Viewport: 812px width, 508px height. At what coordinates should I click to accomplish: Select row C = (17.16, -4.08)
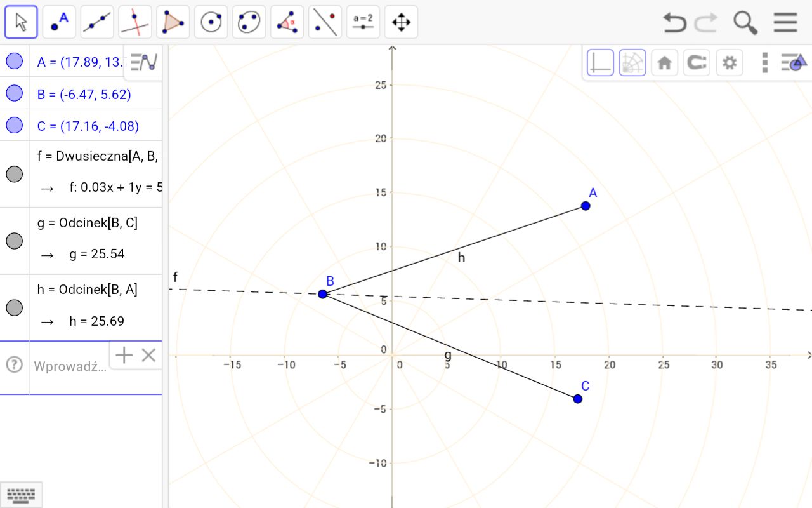point(81,125)
